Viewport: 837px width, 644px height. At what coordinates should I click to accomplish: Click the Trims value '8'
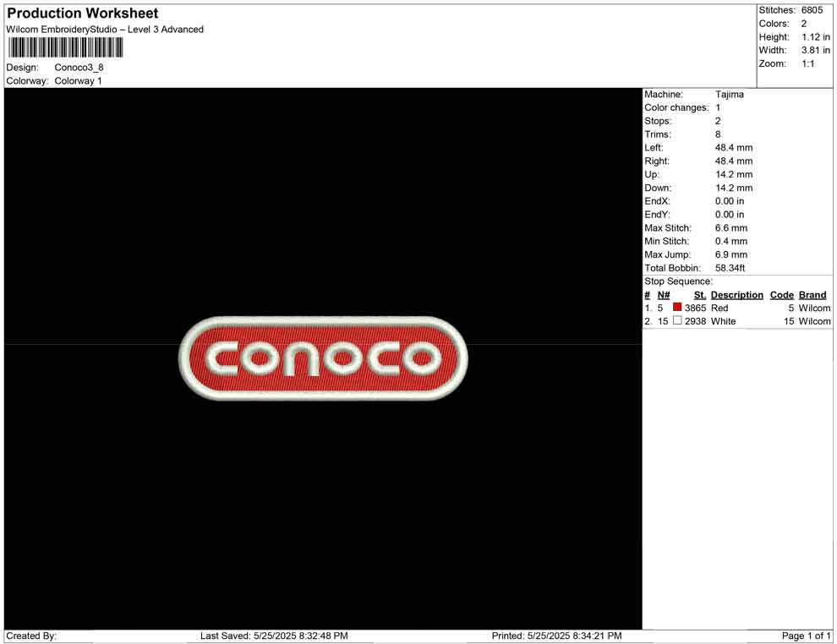(x=718, y=134)
